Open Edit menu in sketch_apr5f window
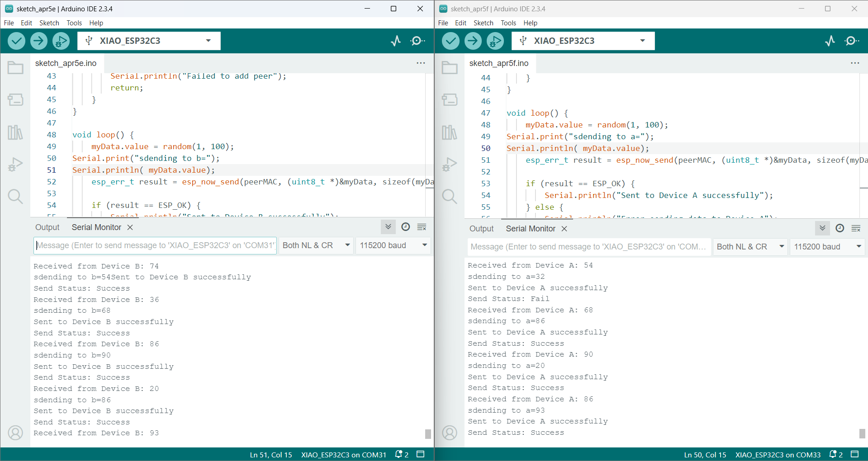 pos(460,23)
